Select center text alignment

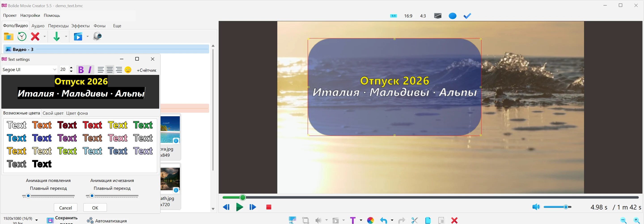pos(110,70)
